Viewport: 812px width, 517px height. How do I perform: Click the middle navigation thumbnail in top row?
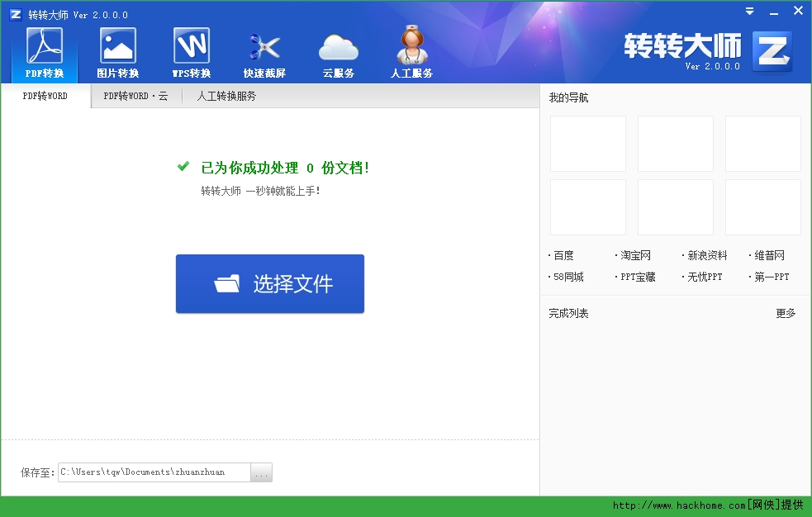click(x=675, y=144)
